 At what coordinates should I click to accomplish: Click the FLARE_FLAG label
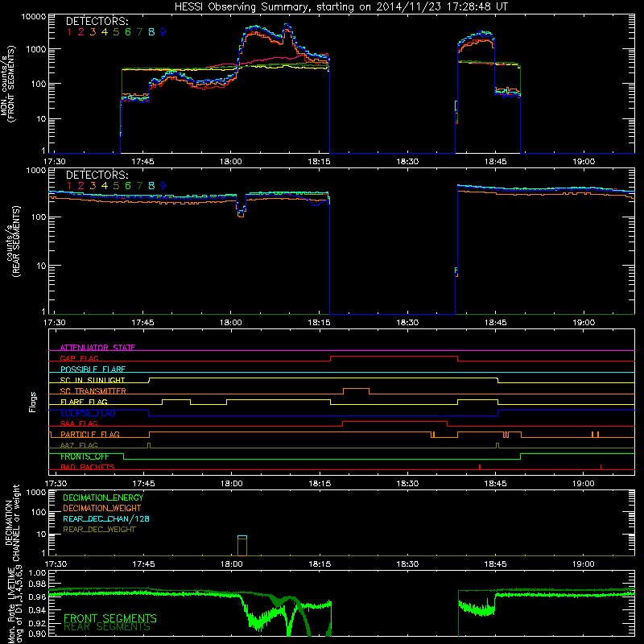tap(84, 402)
